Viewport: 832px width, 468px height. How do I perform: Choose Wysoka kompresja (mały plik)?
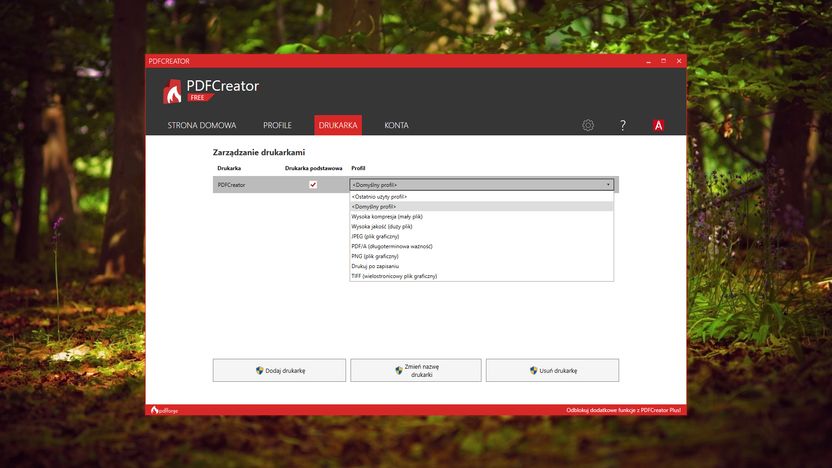(x=481, y=216)
